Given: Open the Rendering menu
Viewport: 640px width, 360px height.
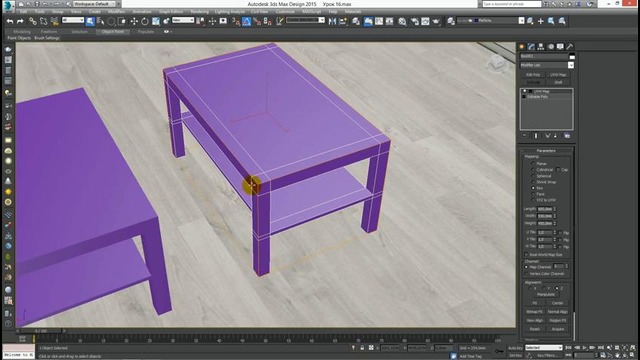Looking at the screenshot, I should (x=200, y=12).
